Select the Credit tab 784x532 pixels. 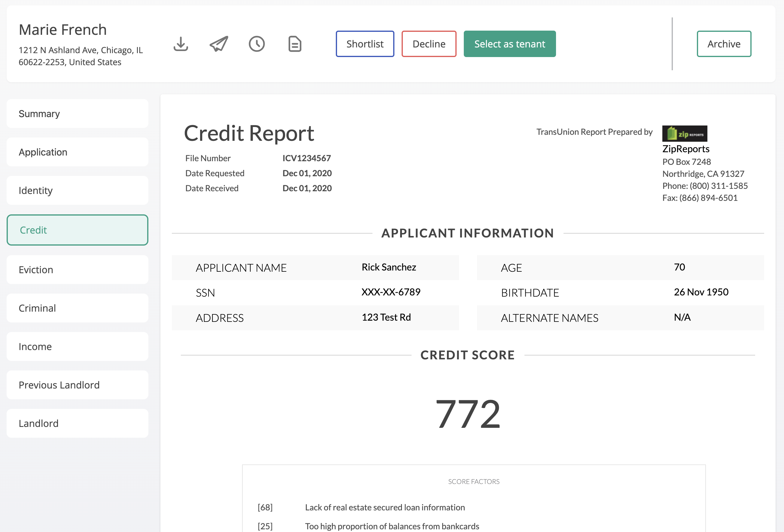[77, 230]
